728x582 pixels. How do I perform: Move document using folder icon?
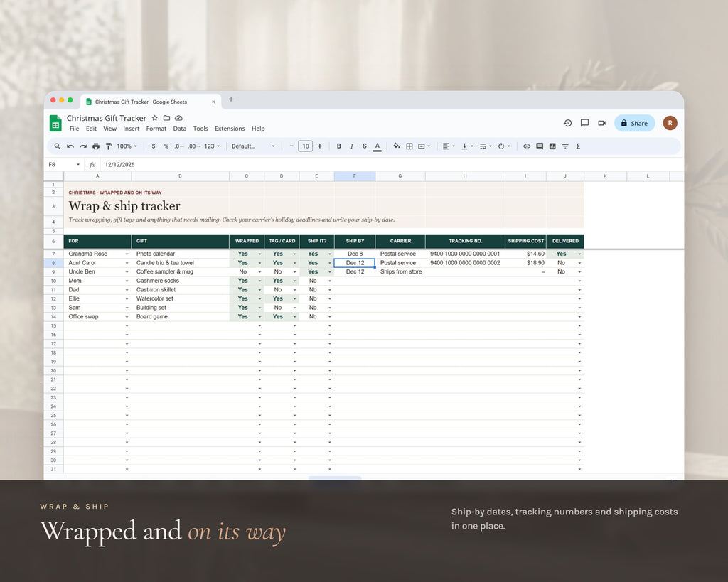click(x=166, y=118)
